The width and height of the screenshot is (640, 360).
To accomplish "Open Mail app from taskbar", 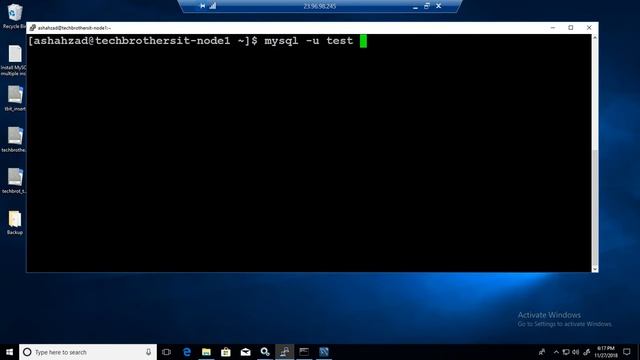I will 245,352.
